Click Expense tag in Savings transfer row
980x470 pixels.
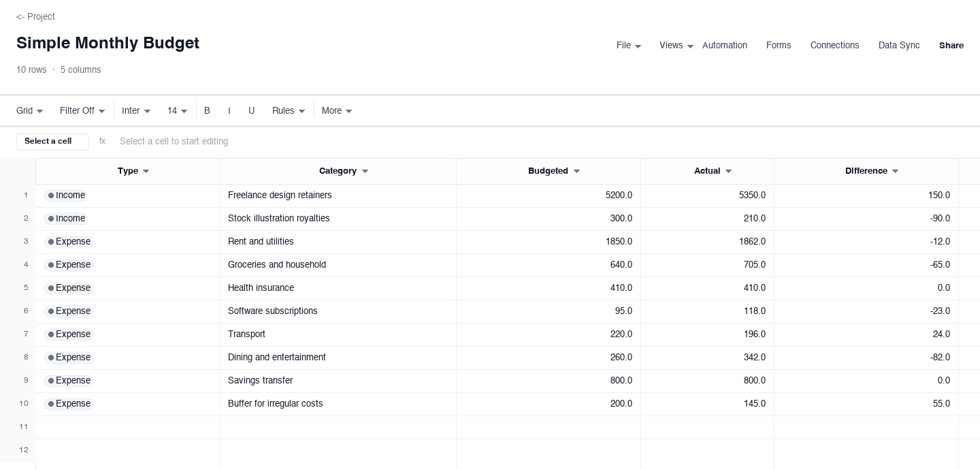coord(69,381)
